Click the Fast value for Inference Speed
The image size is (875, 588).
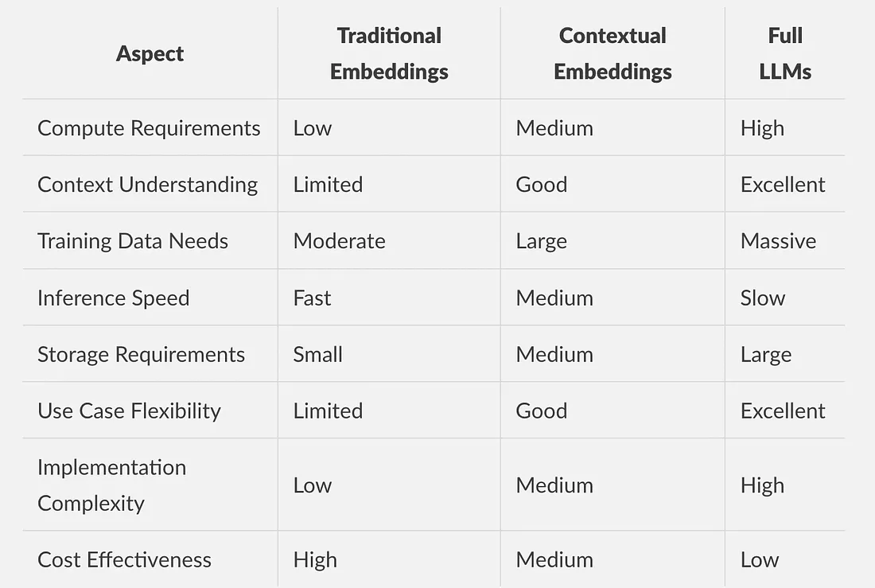(313, 298)
